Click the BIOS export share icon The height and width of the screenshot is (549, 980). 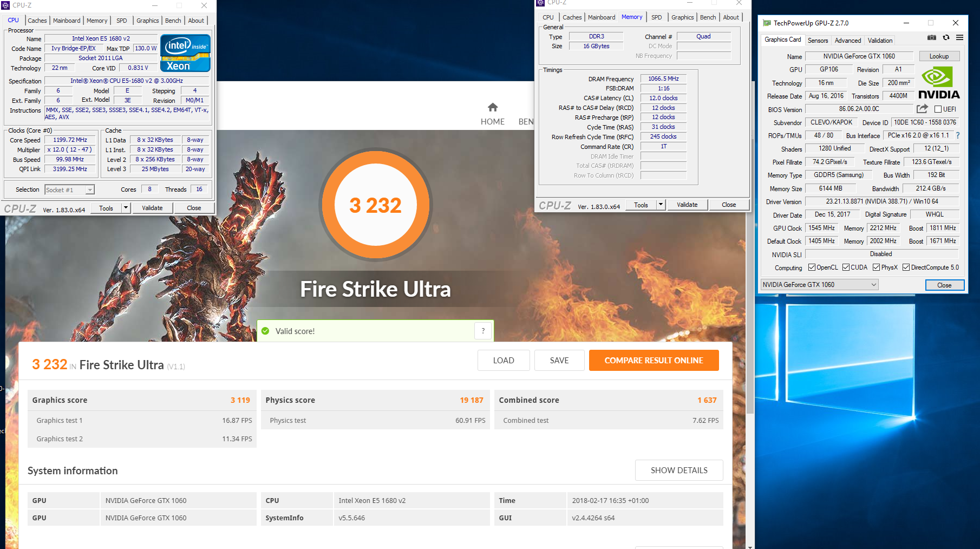click(x=922, y=109)
